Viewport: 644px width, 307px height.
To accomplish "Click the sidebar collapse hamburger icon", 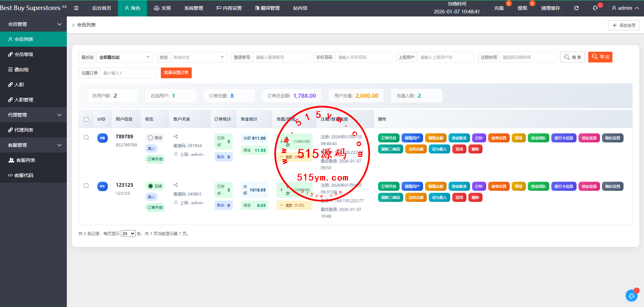I will 76,8.
